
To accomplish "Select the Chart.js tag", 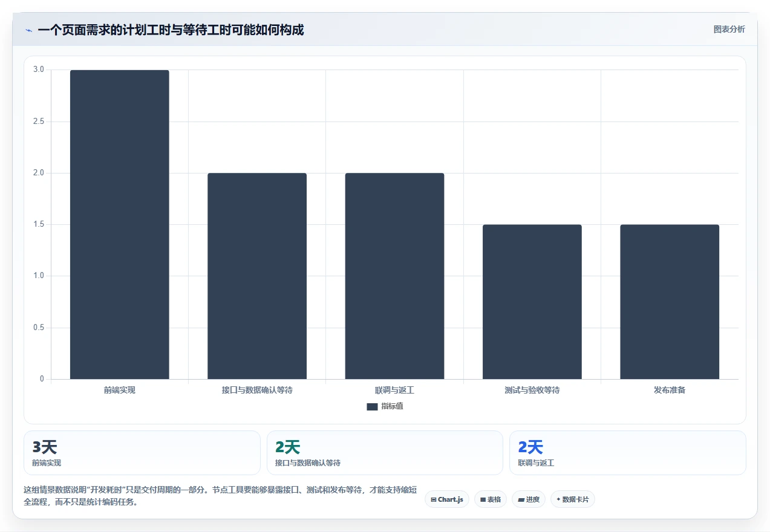I will point(447,499).
